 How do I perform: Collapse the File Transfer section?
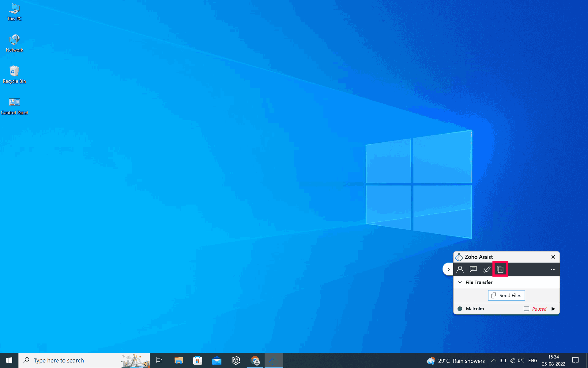[460, 282]
